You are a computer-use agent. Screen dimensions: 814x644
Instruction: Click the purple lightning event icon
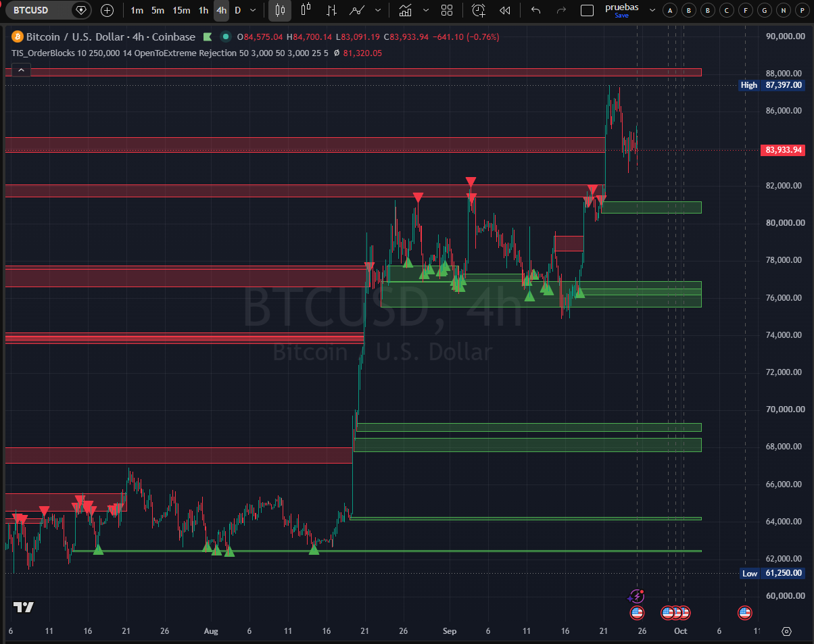click(636, 596)
